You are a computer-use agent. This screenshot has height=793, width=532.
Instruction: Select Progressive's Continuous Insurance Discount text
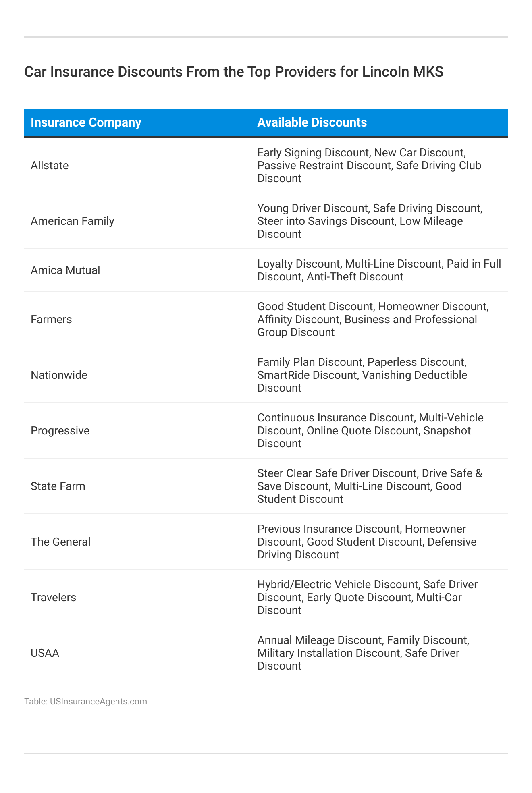[x=335, y=418]
